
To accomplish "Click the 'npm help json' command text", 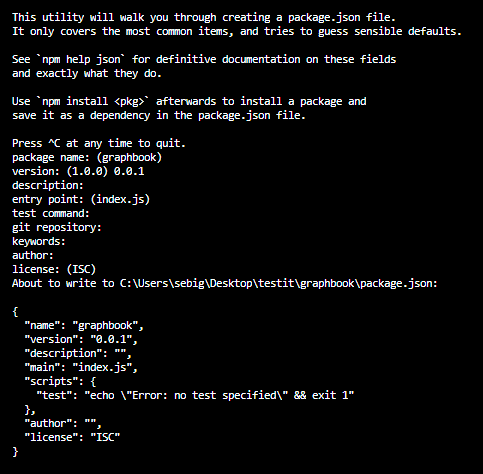I will pos(81,59).
